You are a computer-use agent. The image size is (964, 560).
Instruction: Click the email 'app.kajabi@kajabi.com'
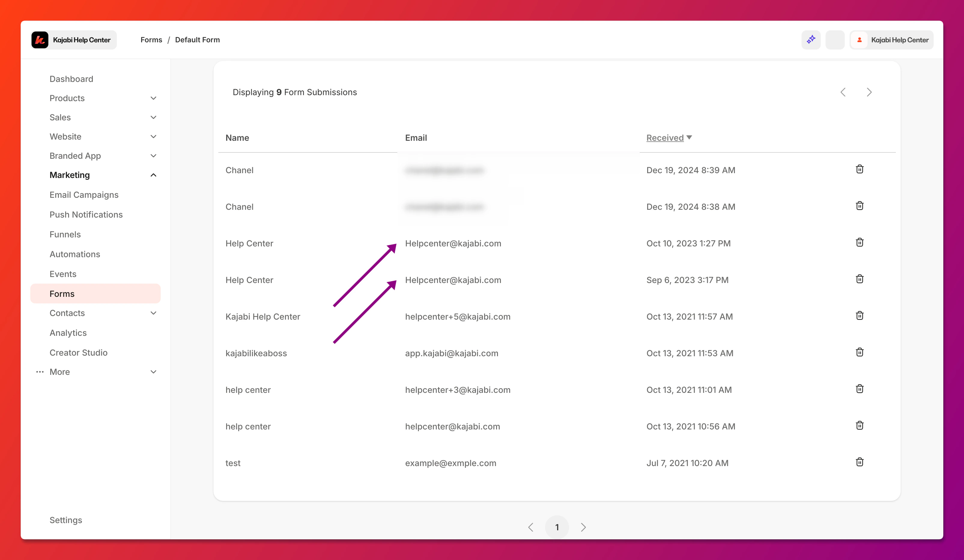point(452,353)
